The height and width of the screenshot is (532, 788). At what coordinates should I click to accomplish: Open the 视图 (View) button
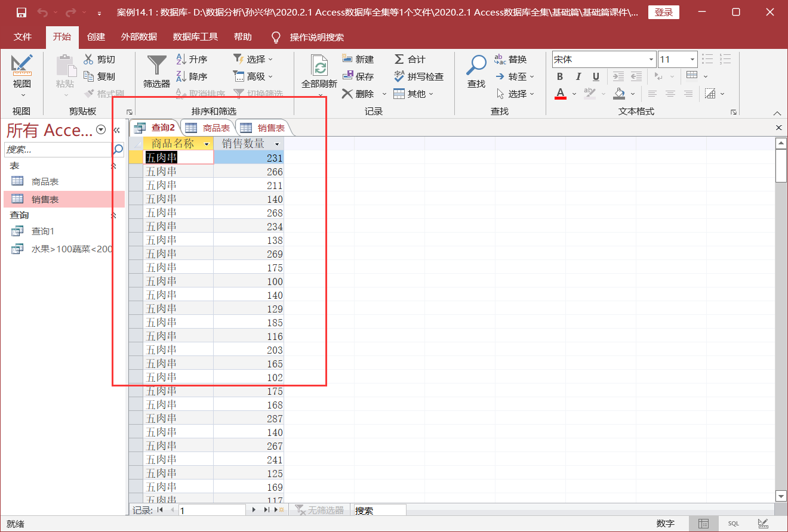[x=22, y=76]
